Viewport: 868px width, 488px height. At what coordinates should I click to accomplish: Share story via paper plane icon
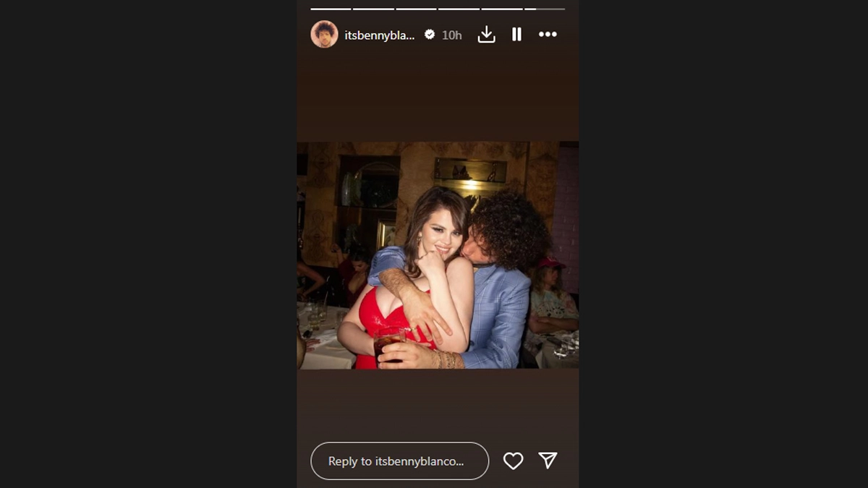(x=548, y=460)
